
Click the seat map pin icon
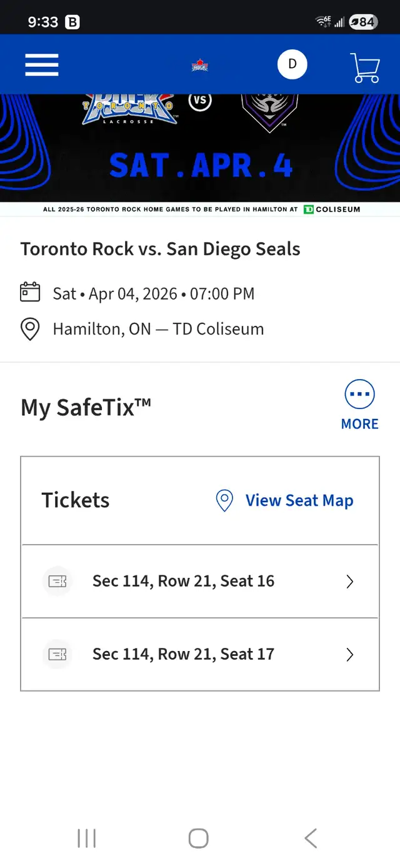pyautogui.click(x=224, y=500)
